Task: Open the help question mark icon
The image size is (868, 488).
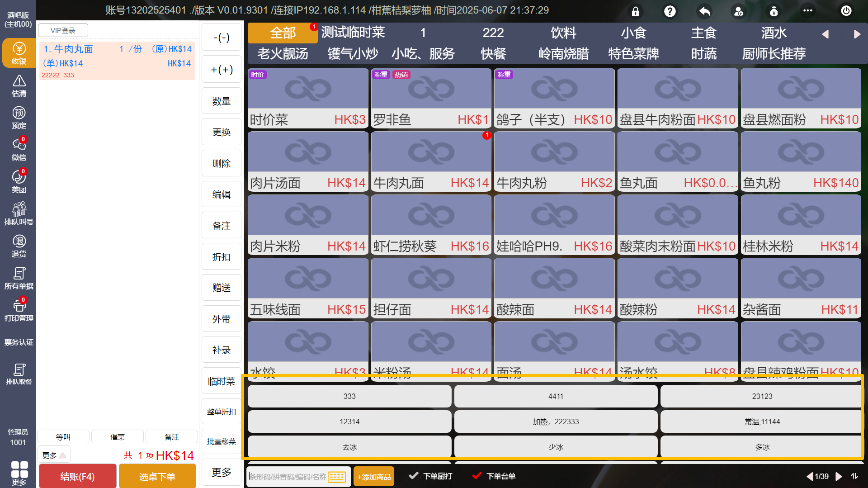Action: 670,11
